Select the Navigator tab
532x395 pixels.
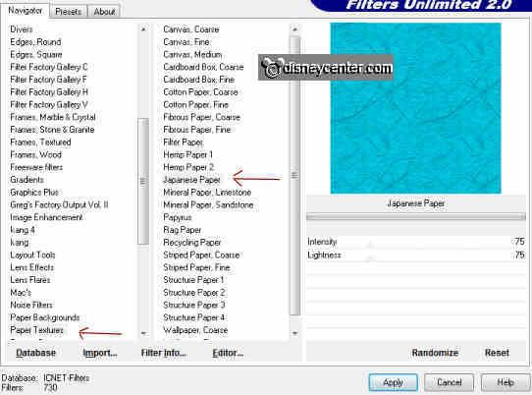(26, 11)
